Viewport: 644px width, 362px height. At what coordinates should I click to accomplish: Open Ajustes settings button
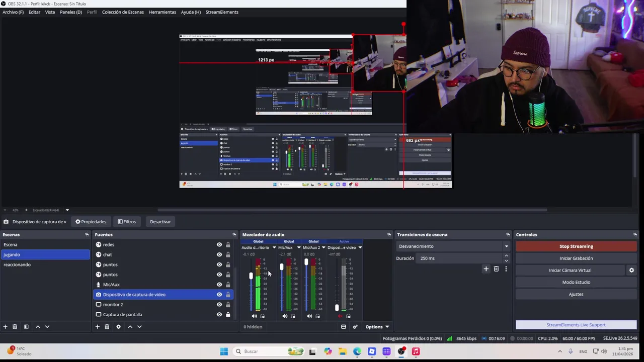576,295
